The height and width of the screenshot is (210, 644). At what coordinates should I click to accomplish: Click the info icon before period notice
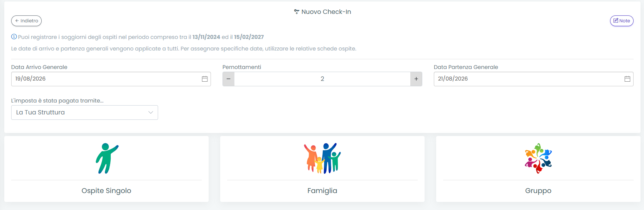(14, 37)
